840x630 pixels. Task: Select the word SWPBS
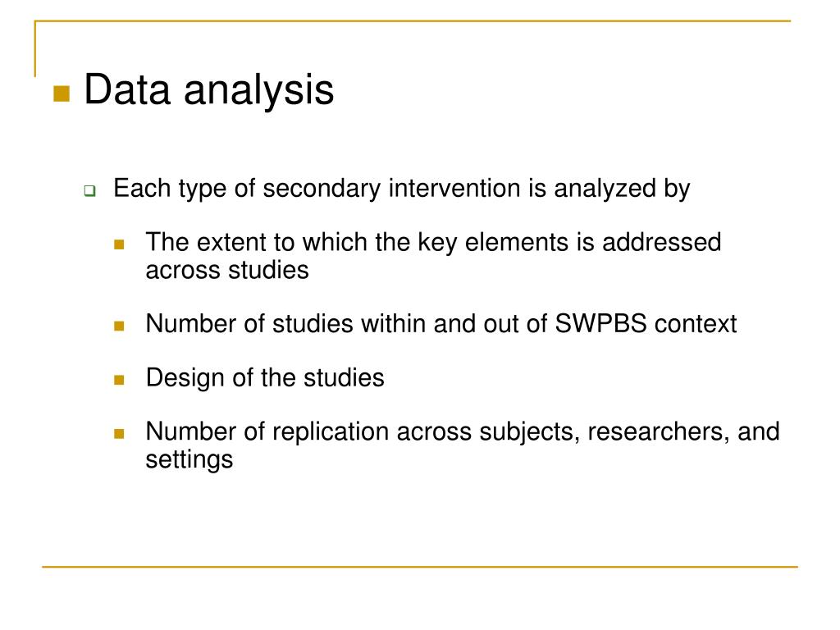click(x=600, y=323)
